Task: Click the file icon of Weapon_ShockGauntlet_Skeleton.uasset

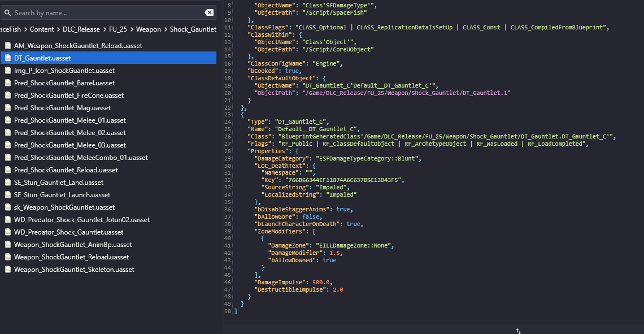Action: [7, 270]
